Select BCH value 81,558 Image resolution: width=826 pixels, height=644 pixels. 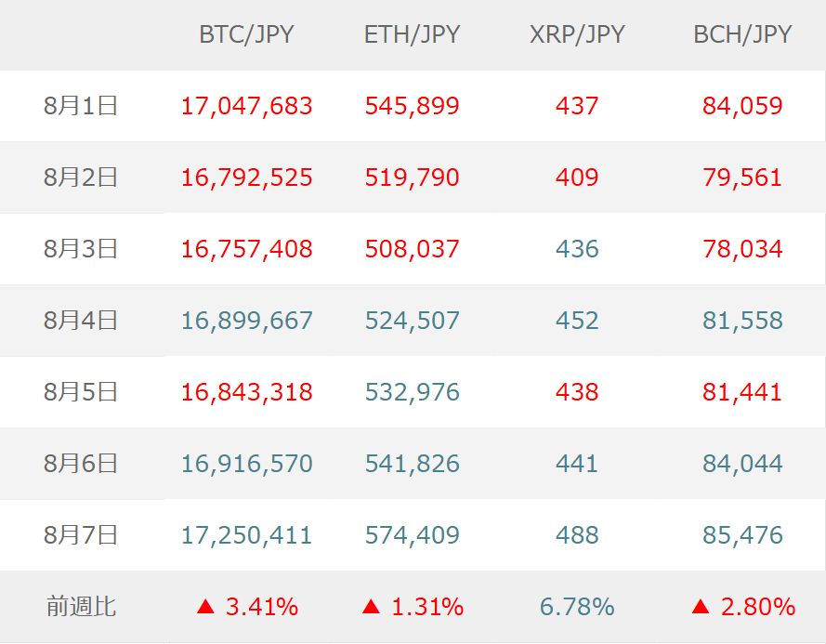(x=742, y=321)
